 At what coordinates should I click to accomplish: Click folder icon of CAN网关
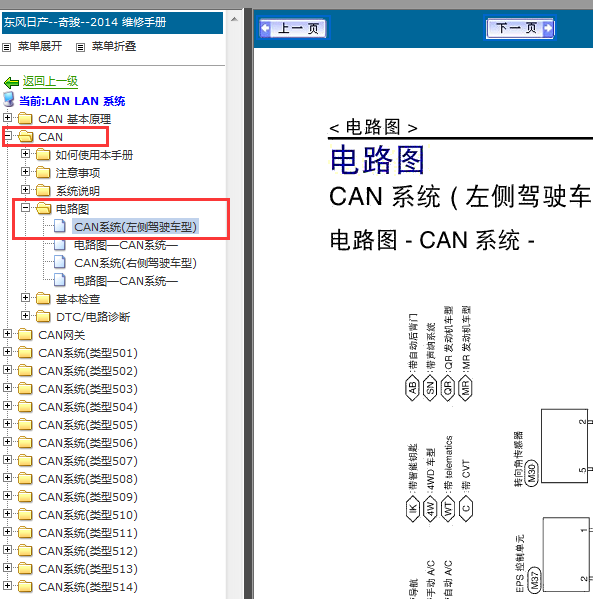[26, 335]
